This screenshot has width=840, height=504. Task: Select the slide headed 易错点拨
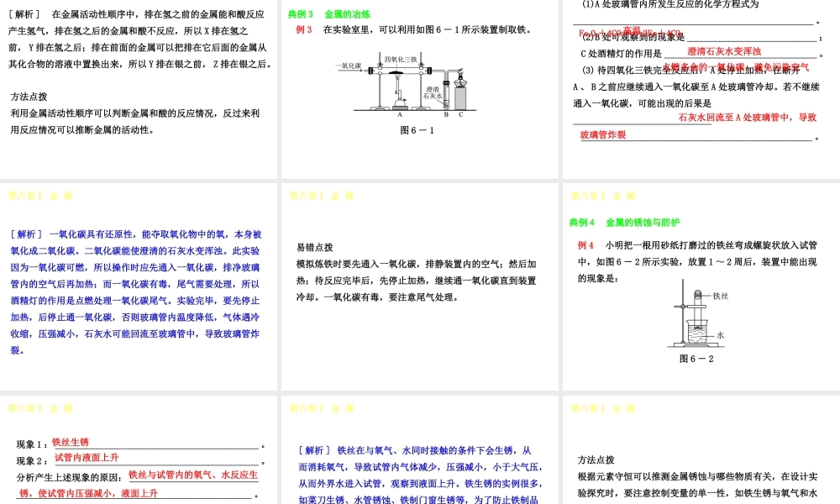[419, 286]
